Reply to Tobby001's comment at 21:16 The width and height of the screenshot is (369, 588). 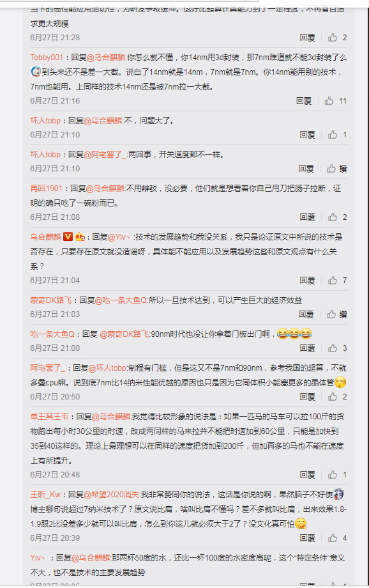(304, 101)
